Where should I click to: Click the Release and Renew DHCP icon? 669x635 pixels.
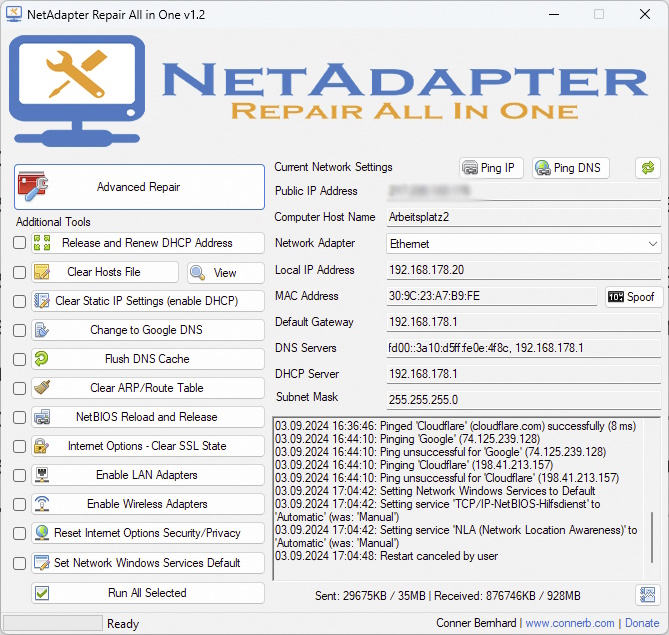tap(42, 243)
